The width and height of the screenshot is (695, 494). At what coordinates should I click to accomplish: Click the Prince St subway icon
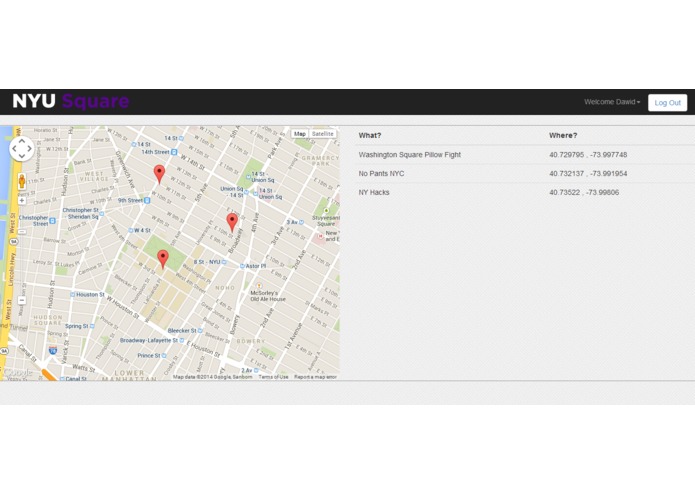coord(164,355)
